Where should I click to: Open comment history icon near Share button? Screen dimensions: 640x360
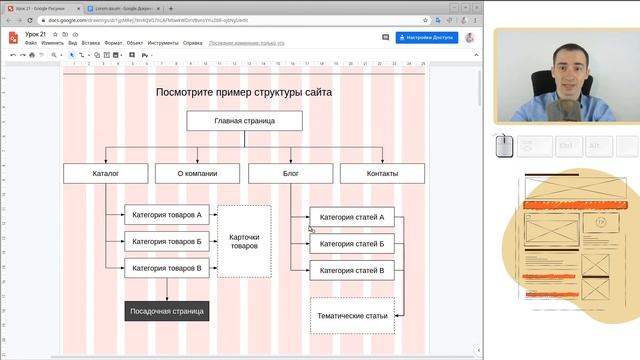[385, 37]
